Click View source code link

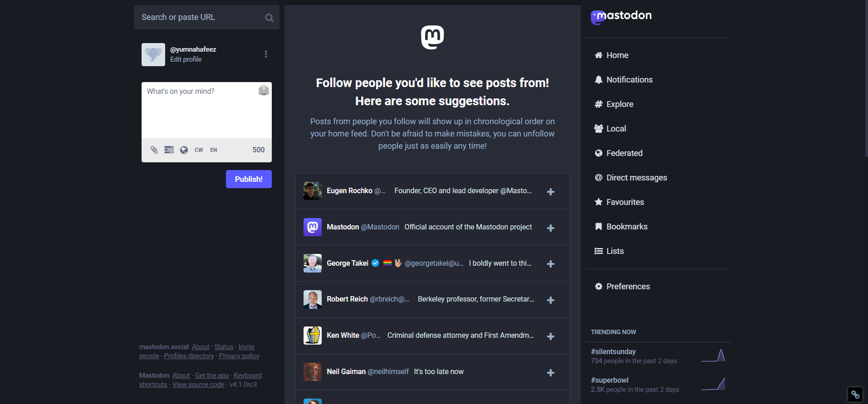click(x=198, y=385)
